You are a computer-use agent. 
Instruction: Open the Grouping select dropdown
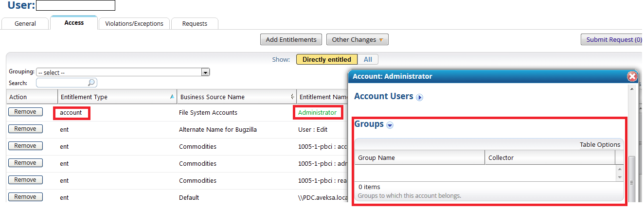click(206, 72)
